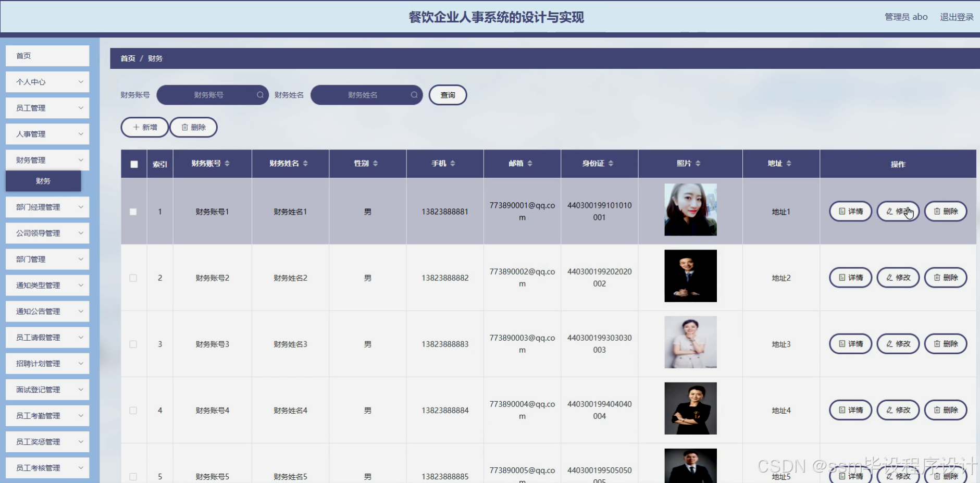
Task: Collapse the 财务管理 sidebar menu
Action: tap(47, 160)
